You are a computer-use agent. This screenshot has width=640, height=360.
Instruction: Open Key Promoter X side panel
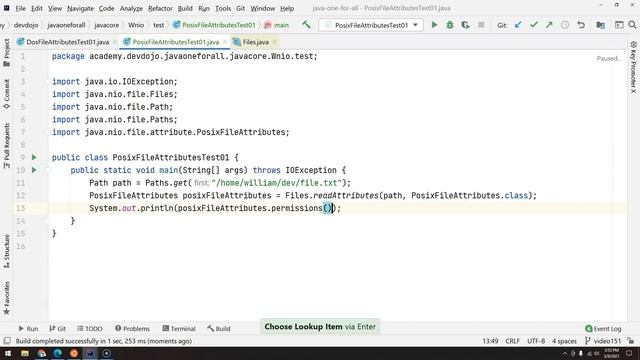[633, 67]
